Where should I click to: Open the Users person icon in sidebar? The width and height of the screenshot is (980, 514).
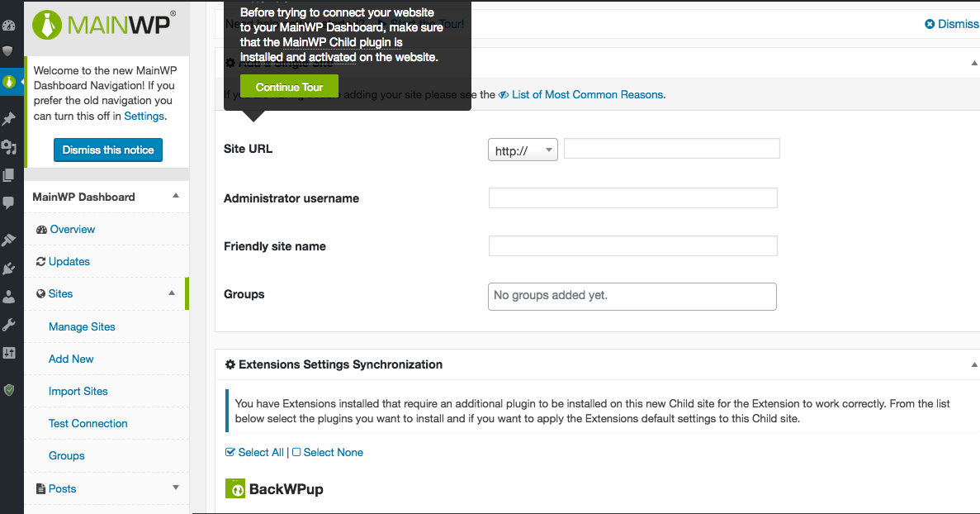coord(9,297)
